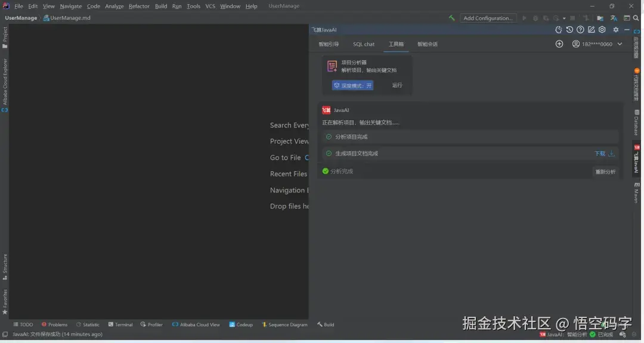Open the Profiler tool window
The width and height of the screenshot is (644, 343).
click(x=151, y=325)
